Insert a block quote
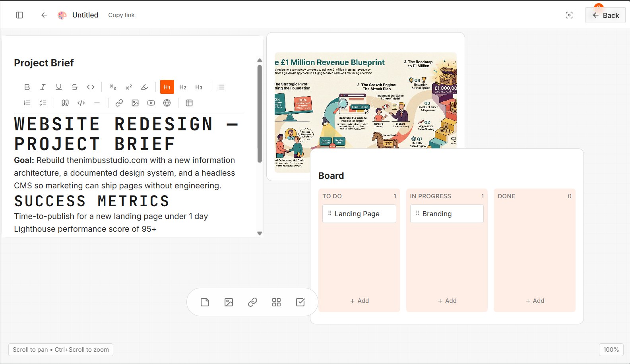The image size is (630, 364). (x=65, y=103)
